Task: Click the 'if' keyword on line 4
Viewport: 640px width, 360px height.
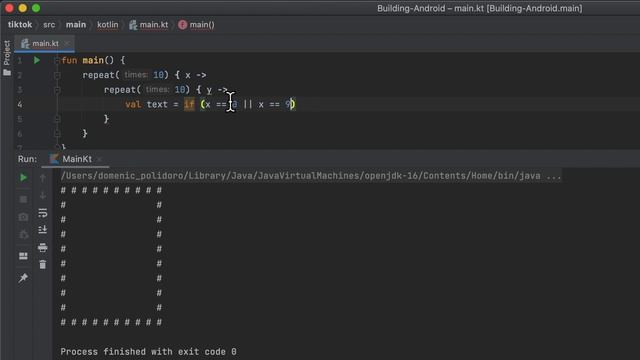Action: coord(189,104)
